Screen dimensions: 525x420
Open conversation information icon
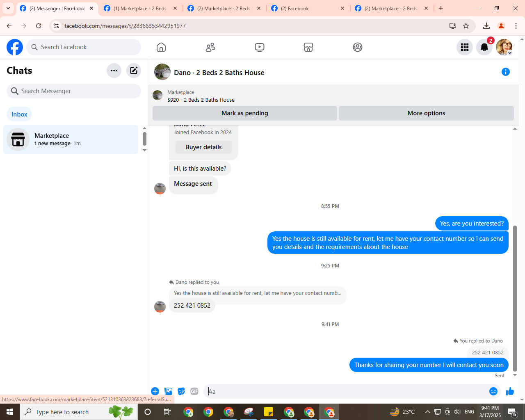(506, 72)
